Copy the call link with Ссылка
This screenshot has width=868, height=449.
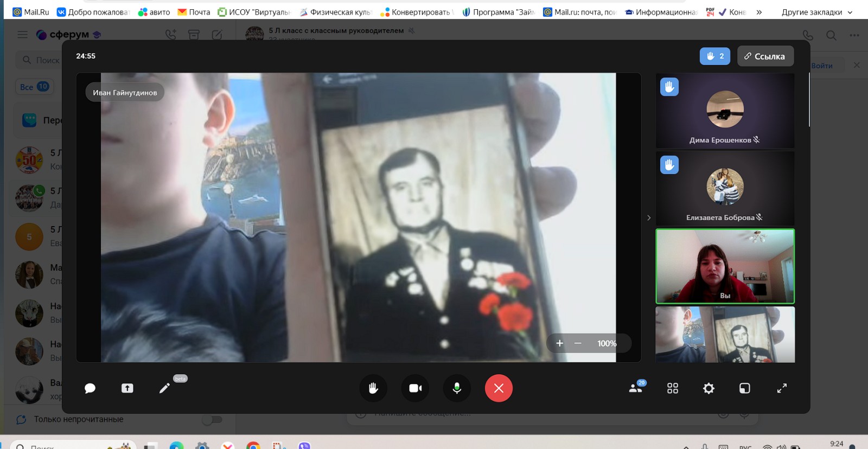pos(765,56)
